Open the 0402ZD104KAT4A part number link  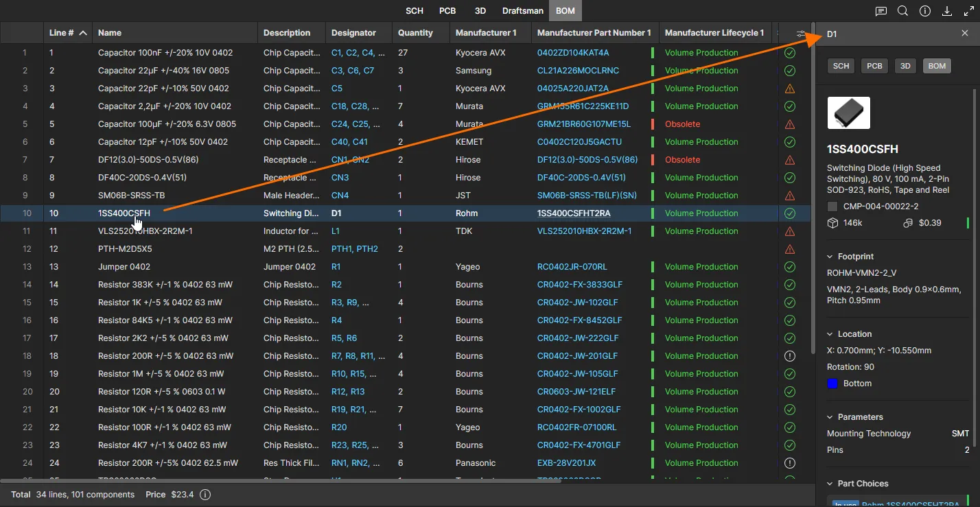tap(572, 53)
